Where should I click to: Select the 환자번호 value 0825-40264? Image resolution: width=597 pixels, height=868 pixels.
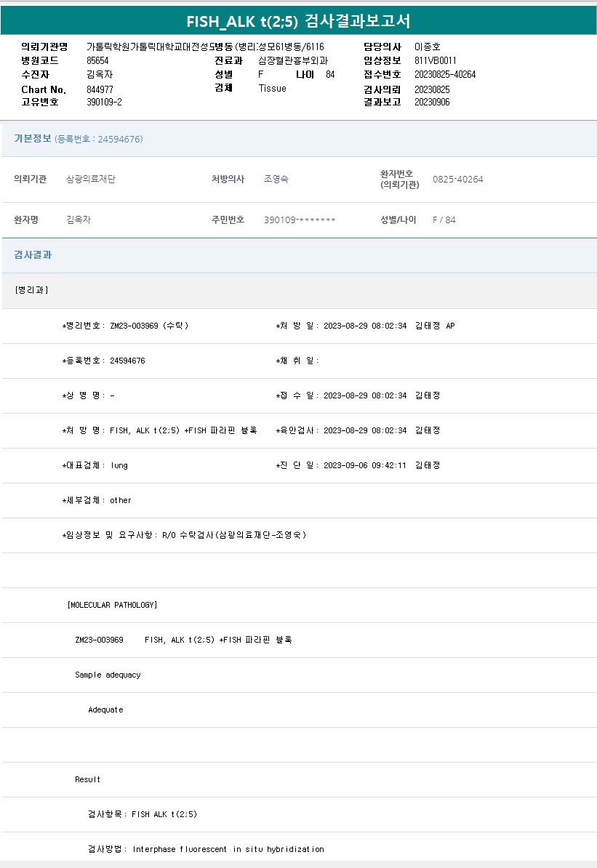coord(457,180)
